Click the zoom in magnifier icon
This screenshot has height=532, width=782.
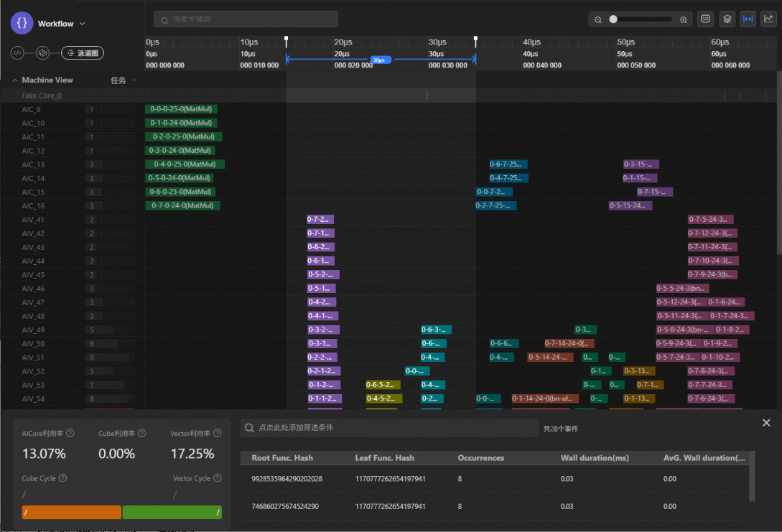[683, 19]
